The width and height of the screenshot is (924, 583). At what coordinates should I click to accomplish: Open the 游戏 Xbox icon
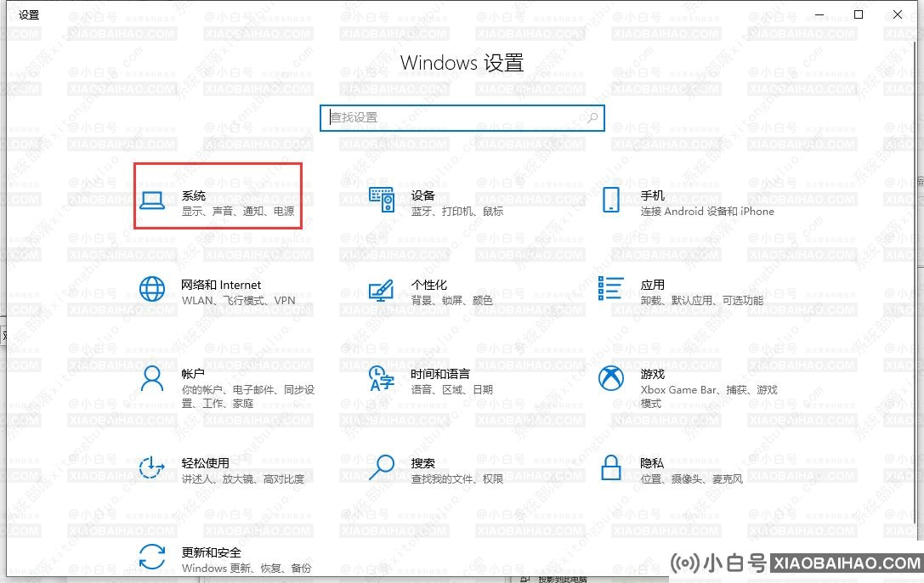point(611,378)
